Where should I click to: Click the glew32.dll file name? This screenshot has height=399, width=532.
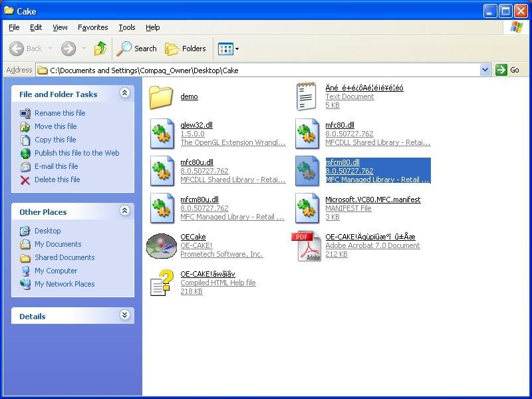(x=196, y=125)
